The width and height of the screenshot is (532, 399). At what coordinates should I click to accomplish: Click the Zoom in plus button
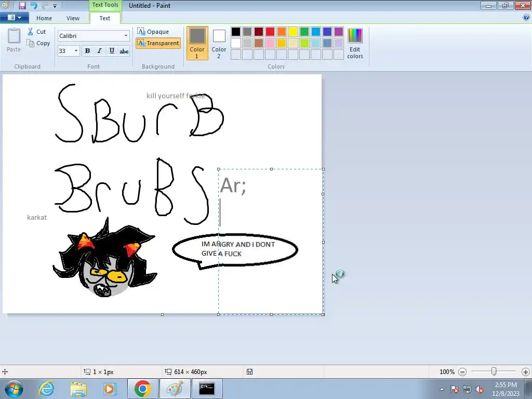pyautogui.click(x=526, y=372)
